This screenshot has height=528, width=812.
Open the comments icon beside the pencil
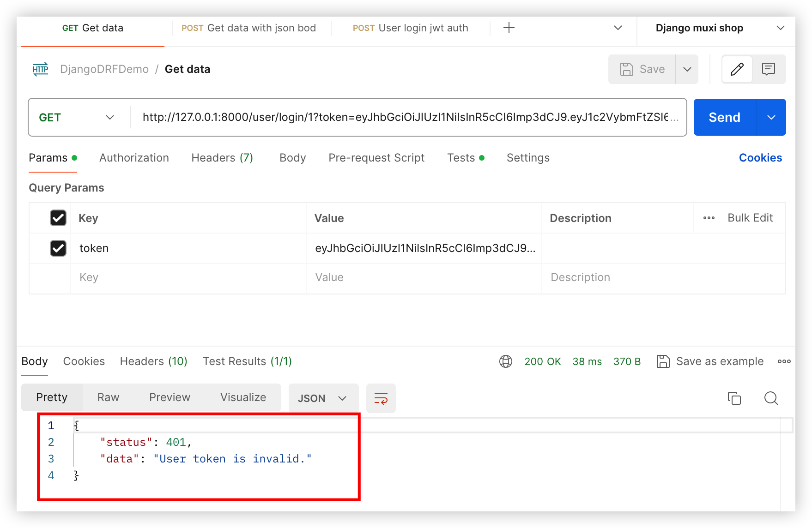(x=769, y=69)
